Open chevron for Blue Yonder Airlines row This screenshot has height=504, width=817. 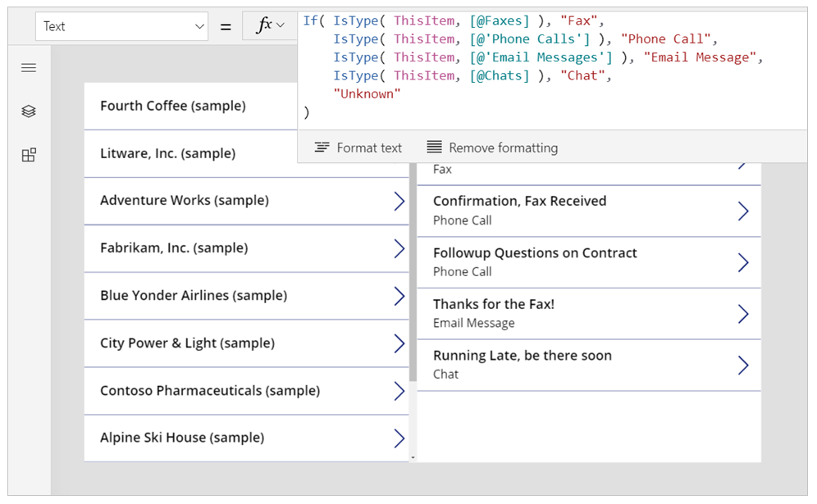399,296
